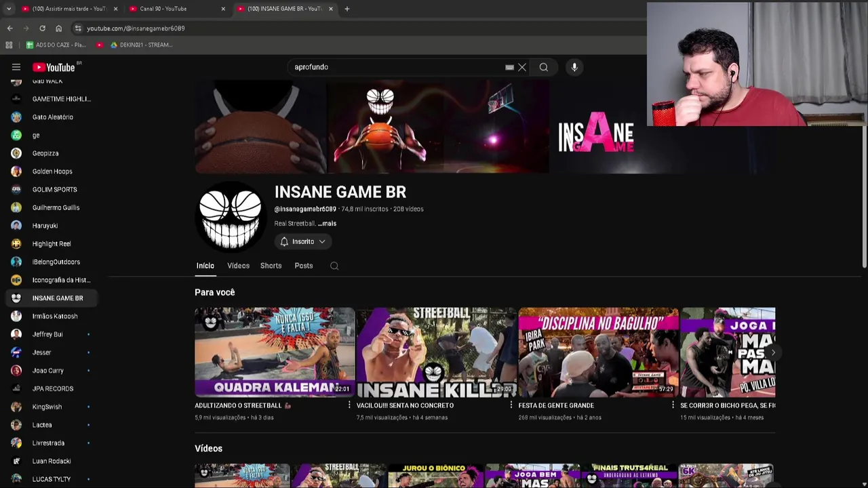This screenshot has width=868, height=488.
Task: Switch to the Posts tab
Action: 304,266
